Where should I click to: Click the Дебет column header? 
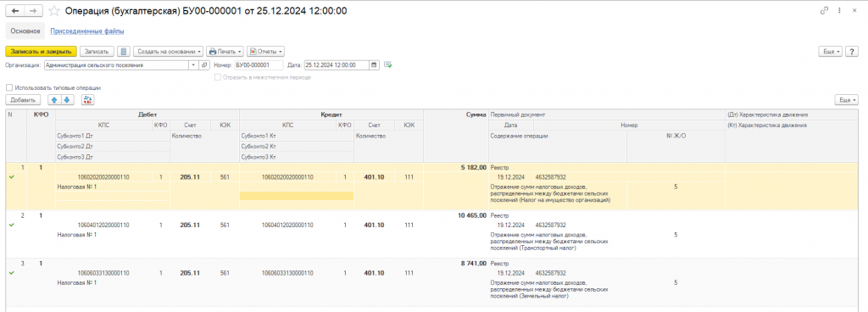[147, 114]
